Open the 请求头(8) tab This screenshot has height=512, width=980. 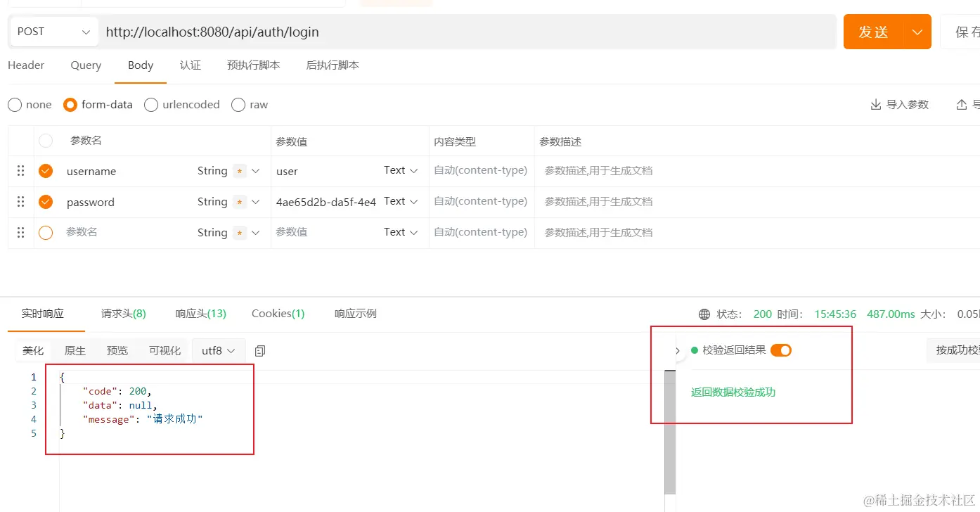click(124, 314)
